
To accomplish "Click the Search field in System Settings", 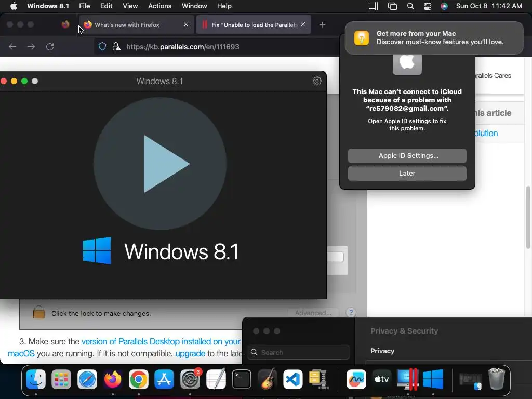I will (299, 352).
